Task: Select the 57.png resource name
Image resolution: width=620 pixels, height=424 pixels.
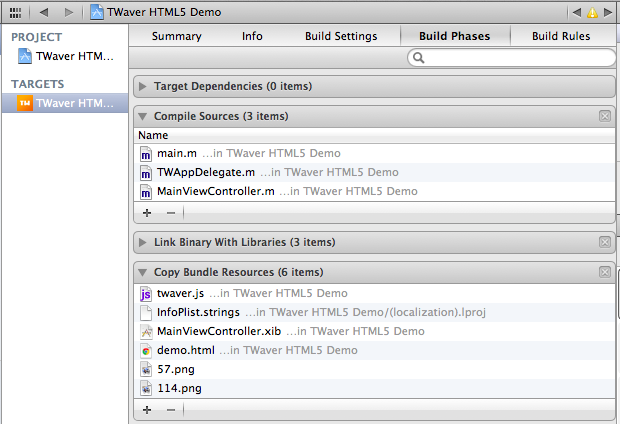Action: pos(176,369)
